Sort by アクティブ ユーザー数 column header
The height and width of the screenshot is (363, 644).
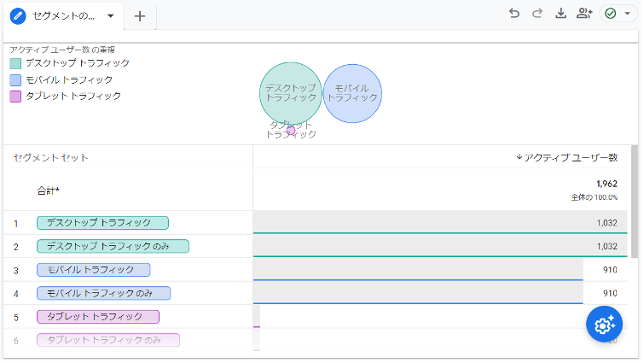(566, 157)
